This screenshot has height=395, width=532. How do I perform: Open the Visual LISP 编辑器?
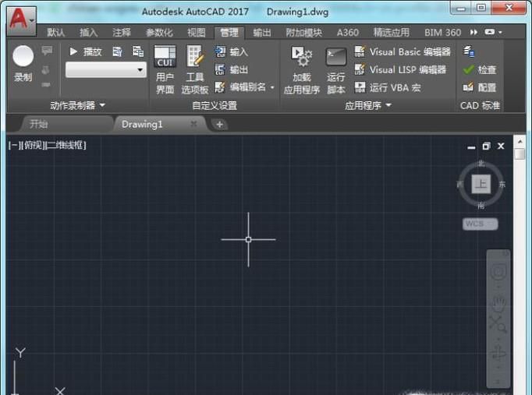click(402, 69)
